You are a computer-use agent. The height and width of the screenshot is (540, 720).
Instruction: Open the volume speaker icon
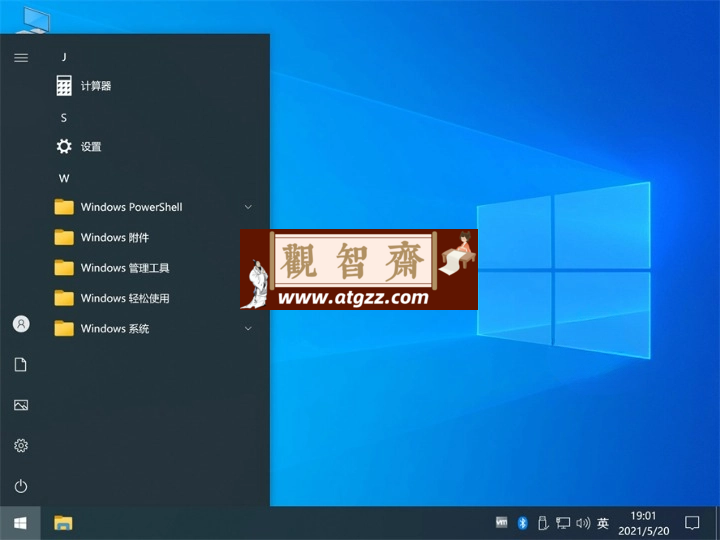[x=583, y=523]
